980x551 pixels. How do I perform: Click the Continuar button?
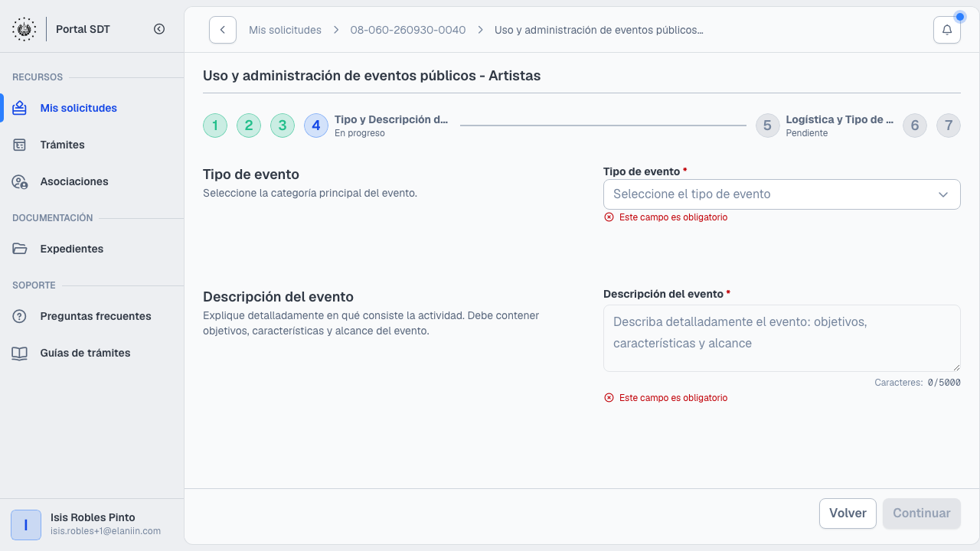[922, 514]
